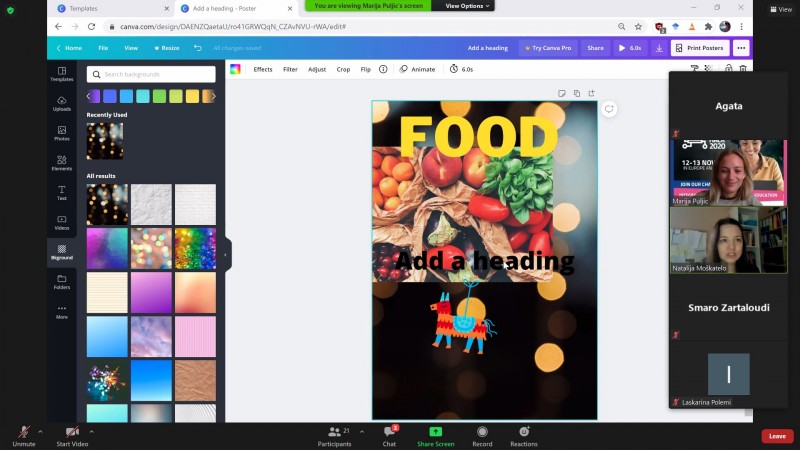Click the Search backgrounds field

click(151, 74)
